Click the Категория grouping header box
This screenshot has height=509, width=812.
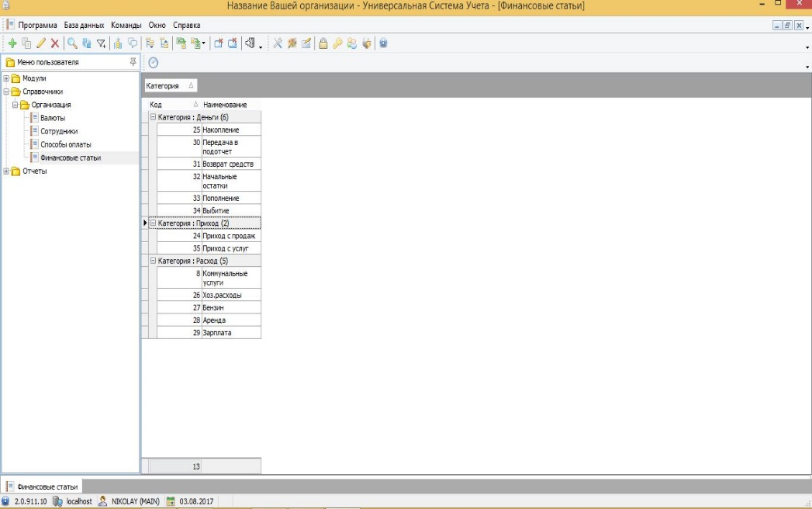pos(170,85)
